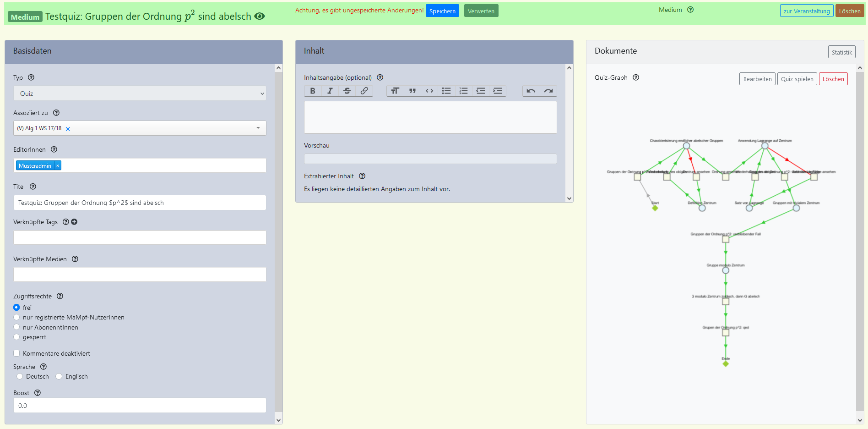Choose Deutsch as the language

[20, 376]
